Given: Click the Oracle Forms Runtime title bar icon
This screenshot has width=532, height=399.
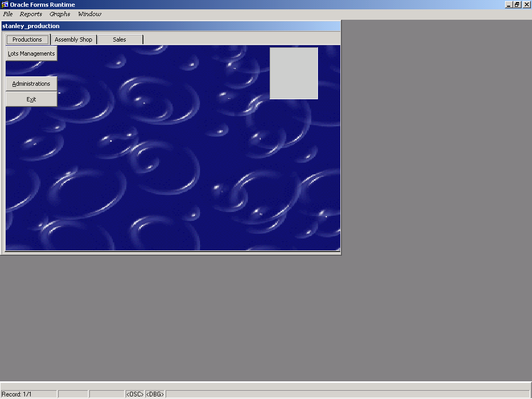Looking at the screenshot, I should (x=5, y=5).
